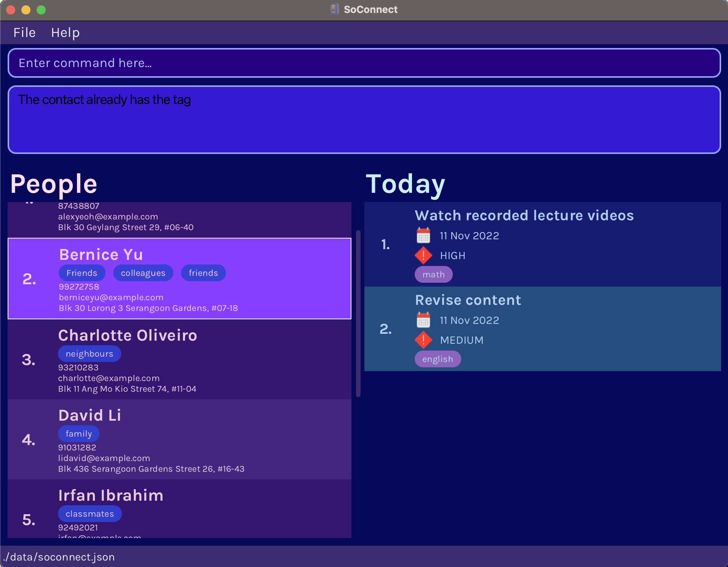The height and width of the screenshot is (567, 728).
Task: Click phone number 87438807
Action: (x=79, y=206)
